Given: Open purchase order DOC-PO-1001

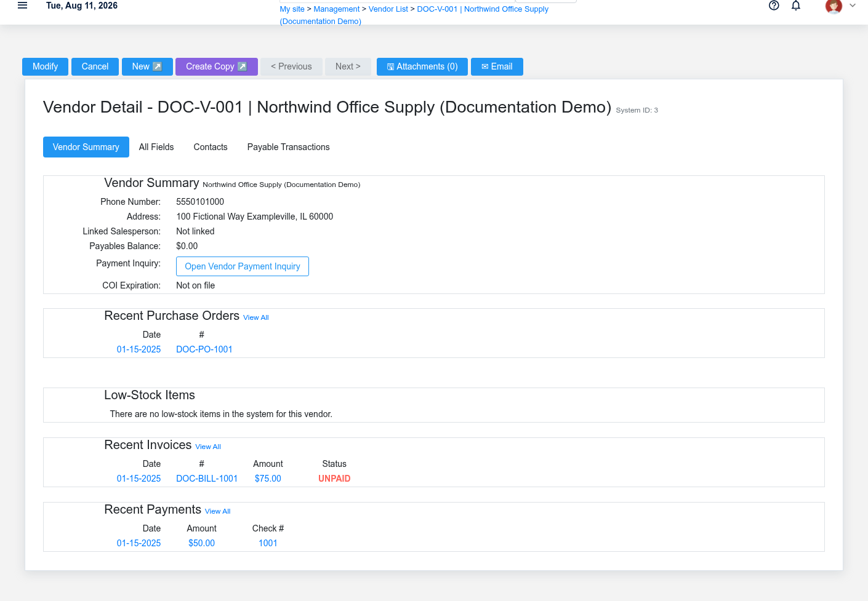Looking at the screenshot, I should point(204,349).
